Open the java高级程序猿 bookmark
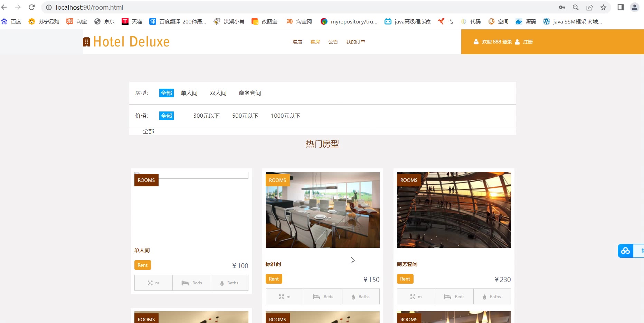644x323 pixels. coord(408,21)
